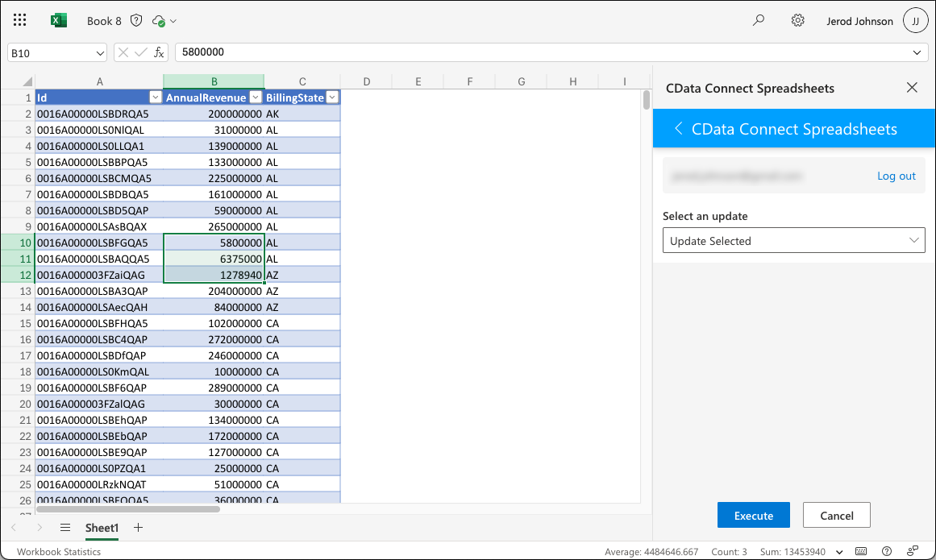Click the Execute button

(753, 516)
